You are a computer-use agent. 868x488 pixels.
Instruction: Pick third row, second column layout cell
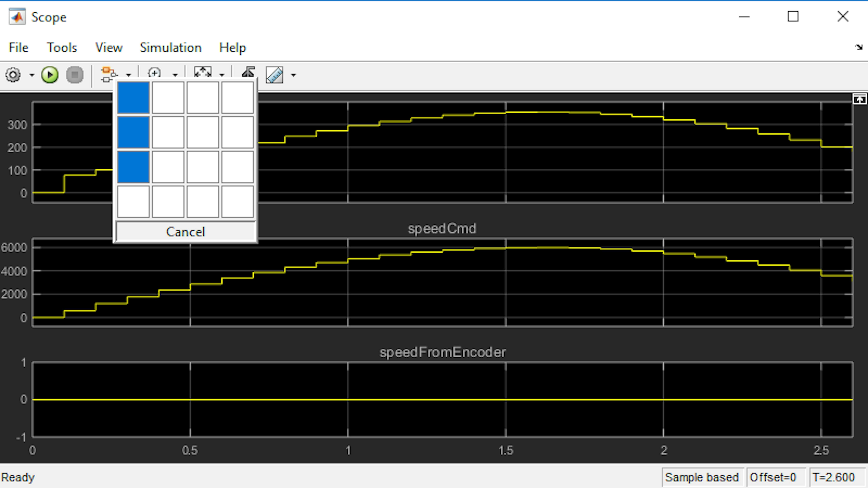click(168, 167)
